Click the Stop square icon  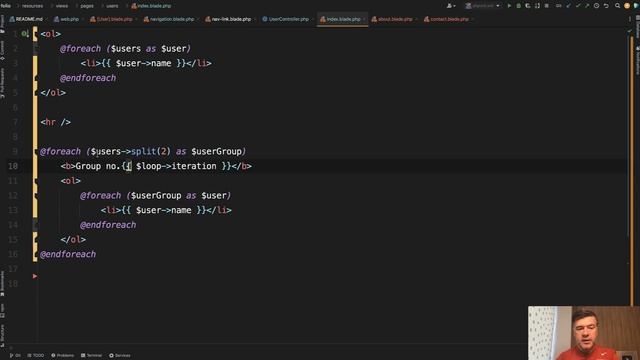(547, 6)
